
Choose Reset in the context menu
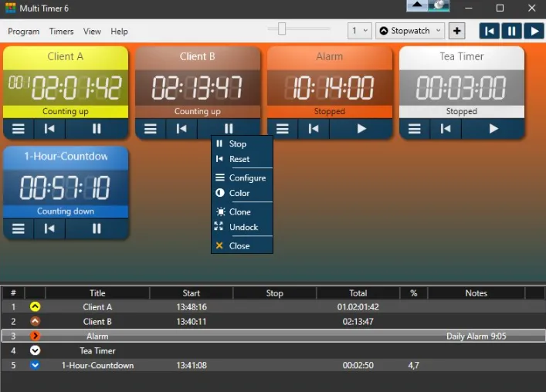pyautogui.click(x=242, y=159)
